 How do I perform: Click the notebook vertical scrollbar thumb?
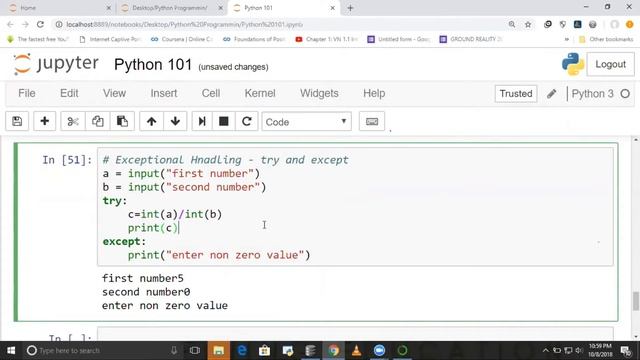click(x=636, y=301)
